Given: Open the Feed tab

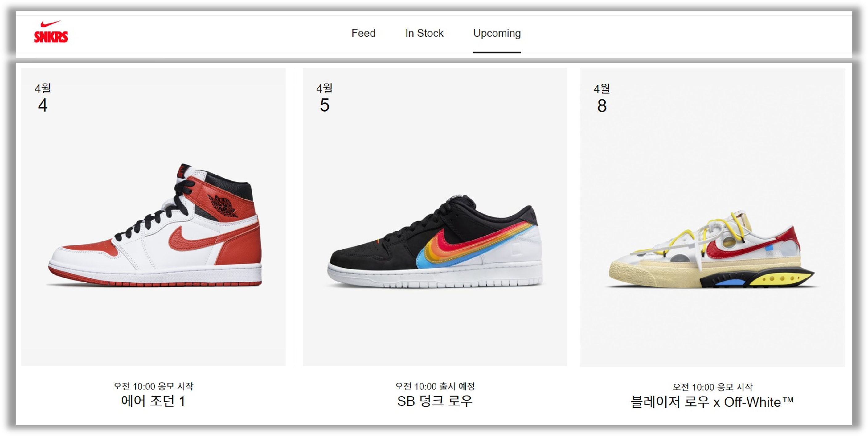Looking at the screenshot, I should [363, 33].
